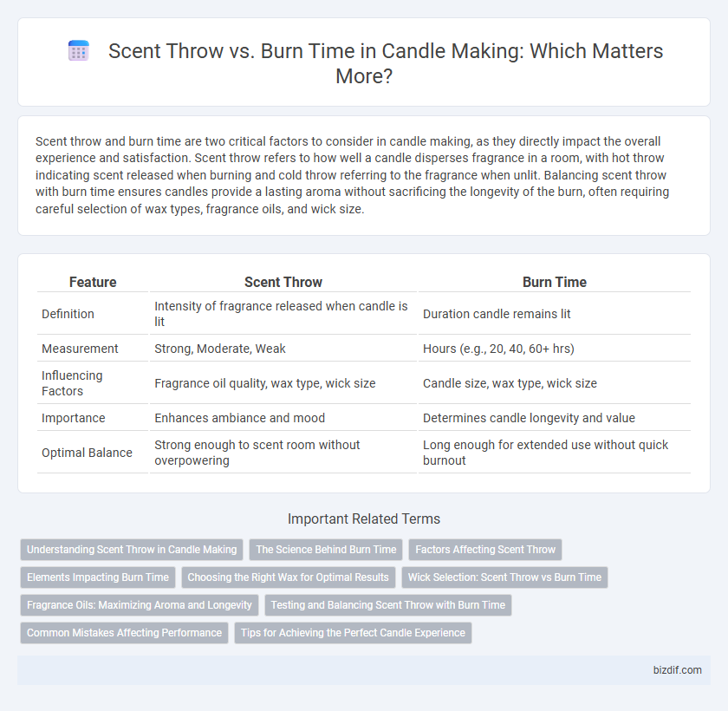This screenshot has width=728, height=711.
Task: Open 'Elements Impacting Burn Time' tag
Action: 98,577
